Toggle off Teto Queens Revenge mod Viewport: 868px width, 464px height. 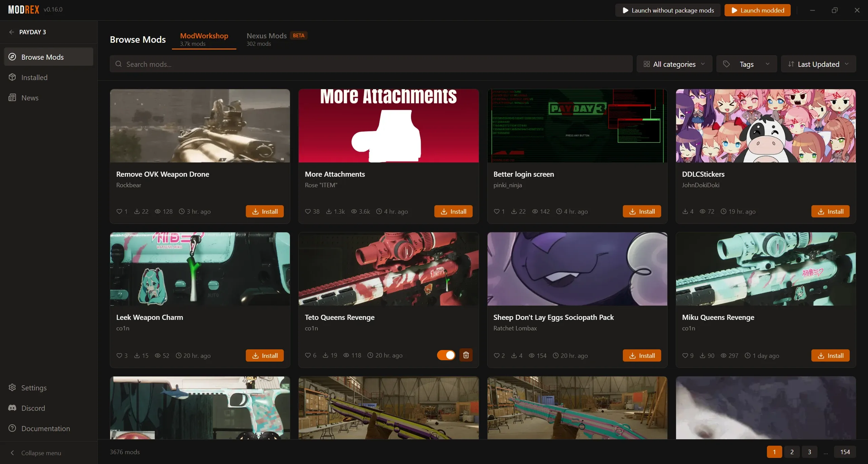(x=446, y=355)
